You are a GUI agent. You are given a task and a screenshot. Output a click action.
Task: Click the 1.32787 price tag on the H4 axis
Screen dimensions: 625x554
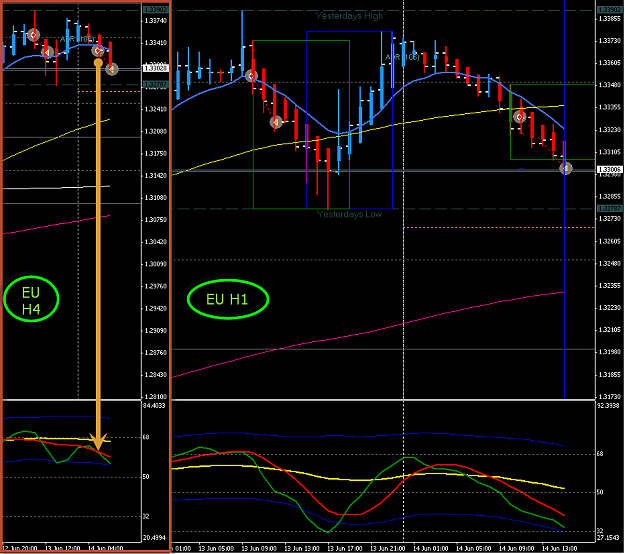pyautogui.click(x=155, y=84)
